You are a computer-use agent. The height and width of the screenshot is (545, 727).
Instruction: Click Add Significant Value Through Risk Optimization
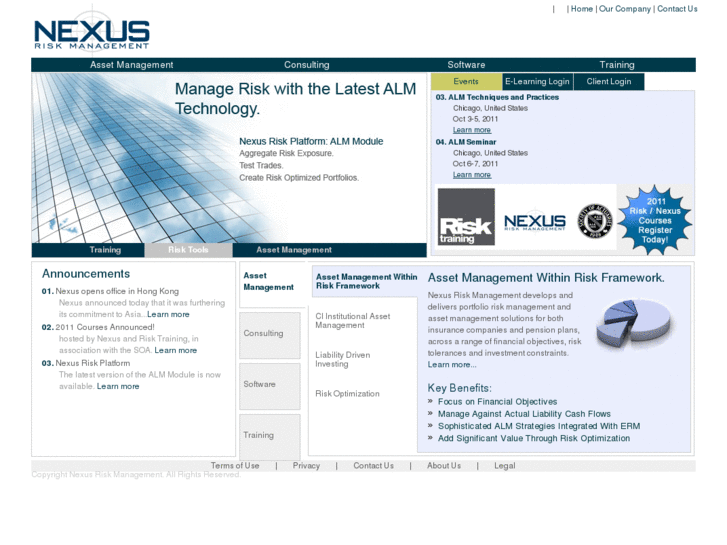(x=534, y=438)
